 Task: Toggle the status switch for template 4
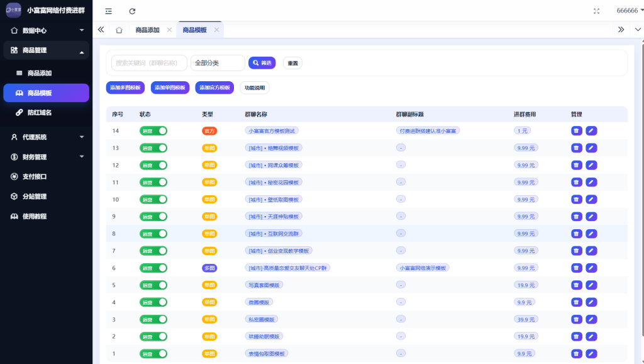pos(153,302)
